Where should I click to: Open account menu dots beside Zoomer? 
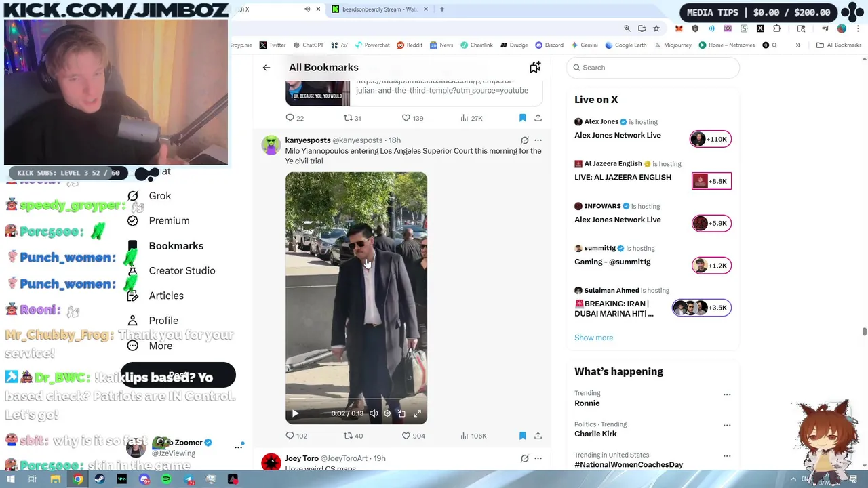point(239,447)
